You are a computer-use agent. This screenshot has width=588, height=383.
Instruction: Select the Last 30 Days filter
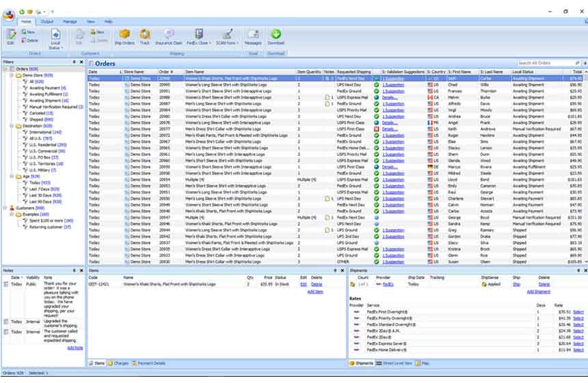45,196
